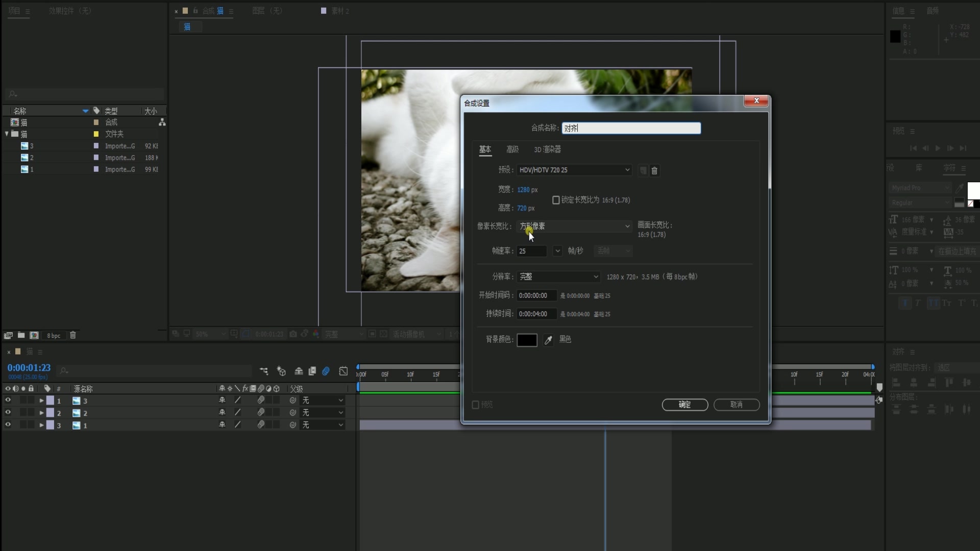Click the duration 0:00:04:00 input field

point(536,314)
